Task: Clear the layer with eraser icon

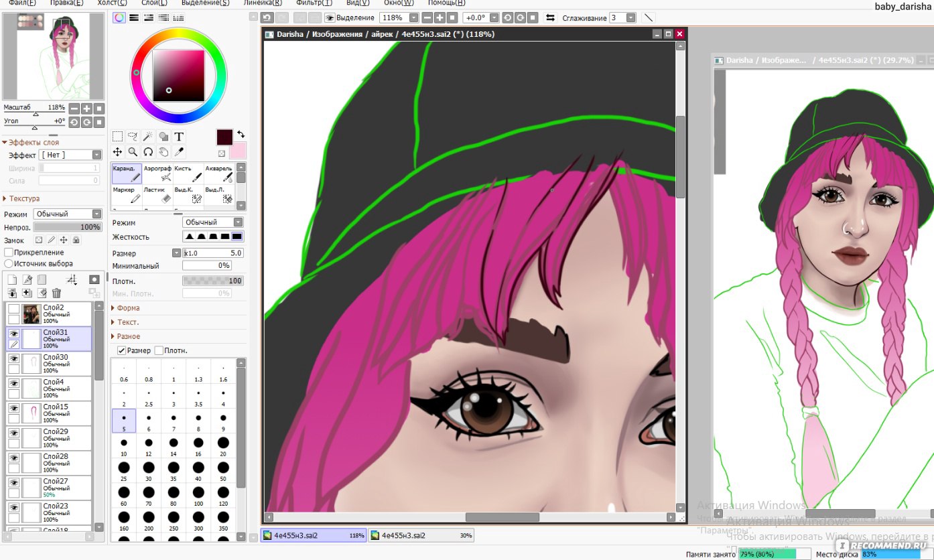Action: tap(42, 293)
